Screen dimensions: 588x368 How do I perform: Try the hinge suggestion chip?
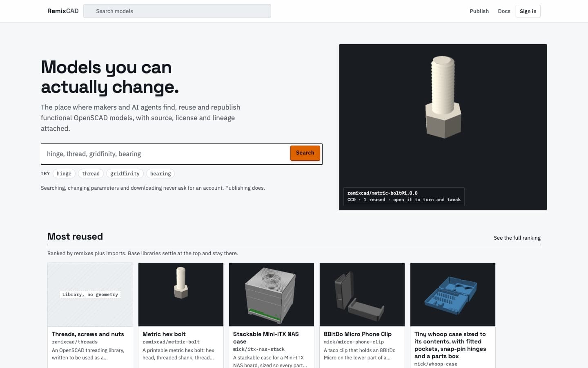(64, 174)
